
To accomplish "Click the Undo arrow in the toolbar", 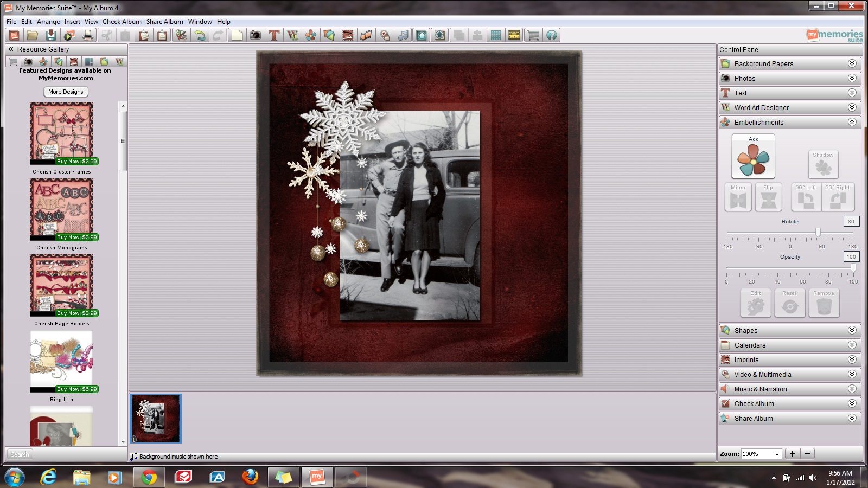I will pyautogui.click(x=200, y=35).
